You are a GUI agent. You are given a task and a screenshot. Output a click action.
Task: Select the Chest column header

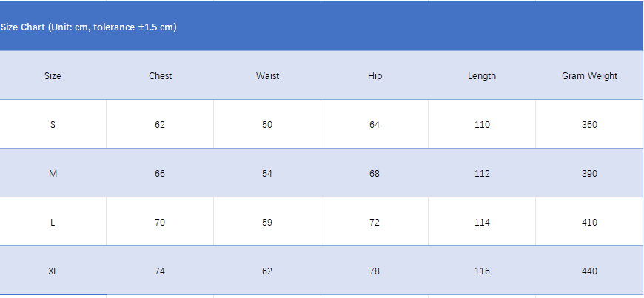pyautogui.click(x=160, y=76)
